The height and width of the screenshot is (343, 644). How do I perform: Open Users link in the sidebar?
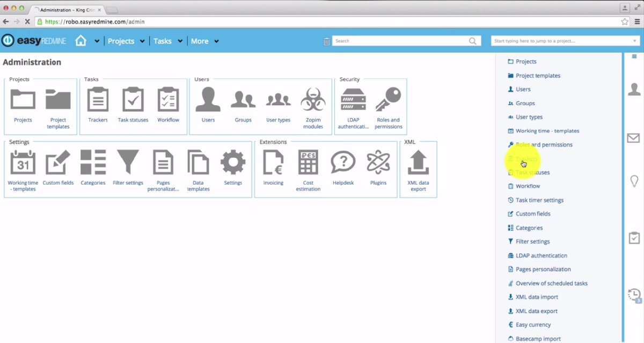523,89
